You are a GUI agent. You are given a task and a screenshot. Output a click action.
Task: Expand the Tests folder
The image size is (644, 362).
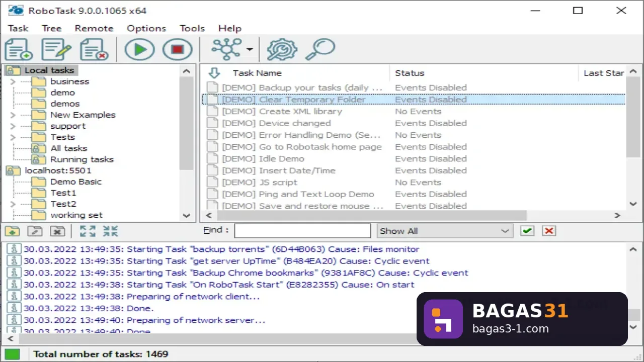click(13, 137)
